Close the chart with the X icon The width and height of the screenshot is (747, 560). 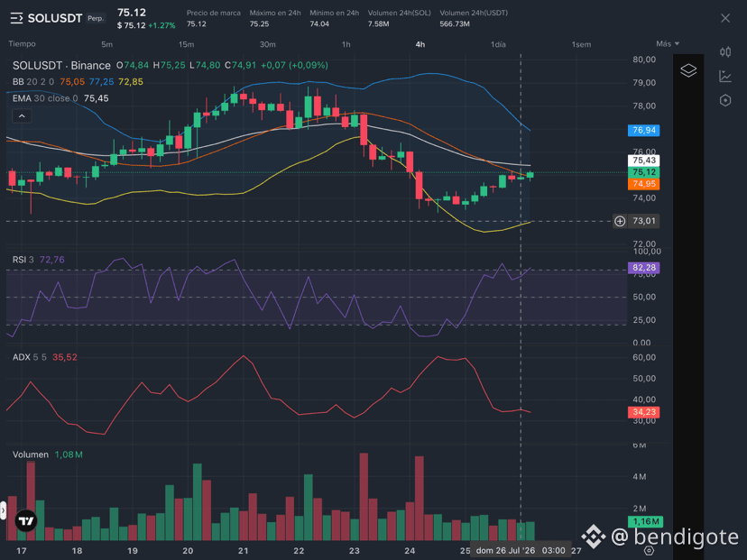725,18
